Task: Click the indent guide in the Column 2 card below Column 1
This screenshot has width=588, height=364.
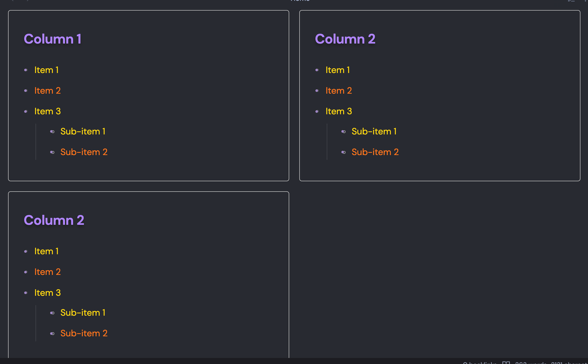Action: pyautogui.click(x=36, y=323)
